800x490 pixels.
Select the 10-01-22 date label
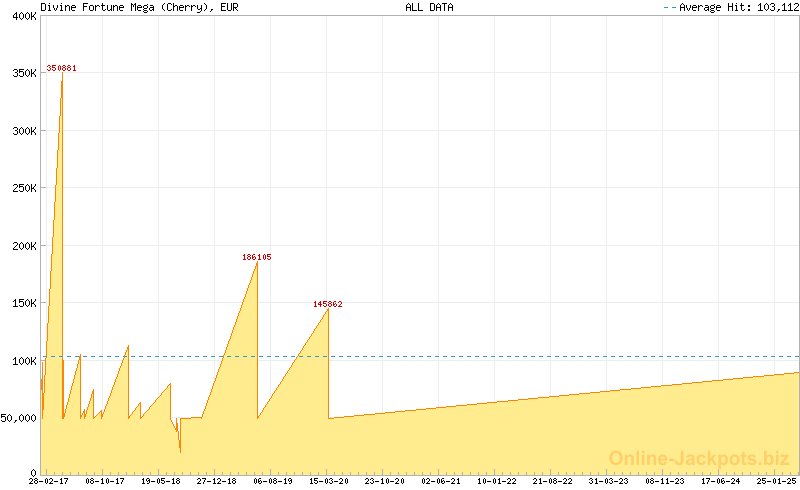point(496,481)
